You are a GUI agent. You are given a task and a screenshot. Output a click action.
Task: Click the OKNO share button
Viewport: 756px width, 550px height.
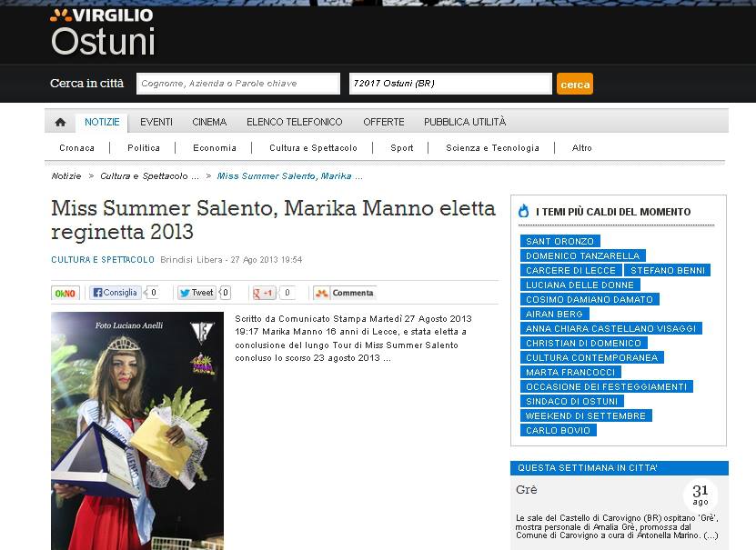point(66,293)
